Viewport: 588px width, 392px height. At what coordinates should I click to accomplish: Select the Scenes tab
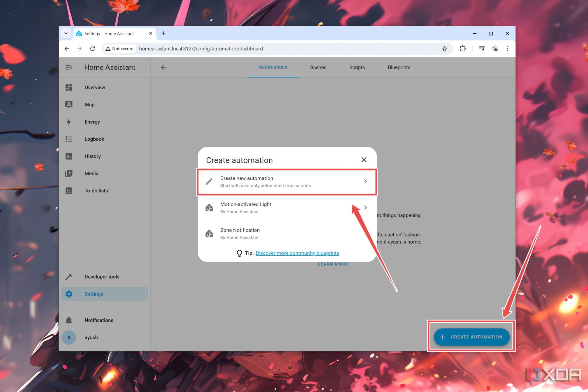click(318, 67)
